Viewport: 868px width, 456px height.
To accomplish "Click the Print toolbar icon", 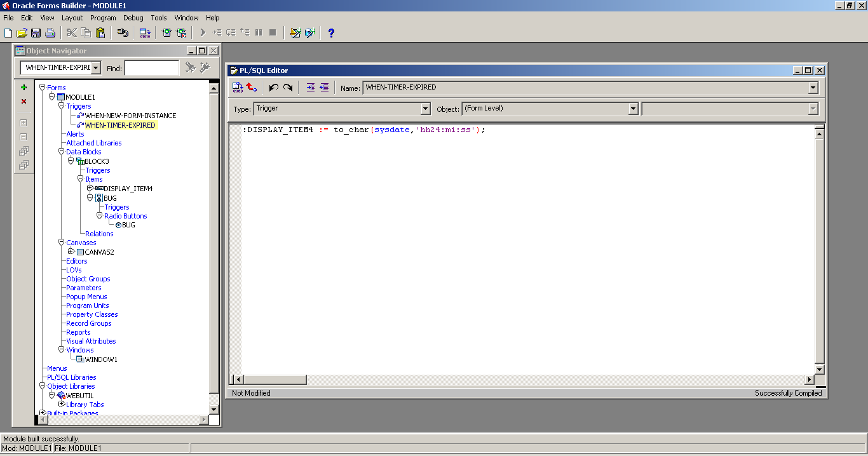I will (x=50, y=33).
